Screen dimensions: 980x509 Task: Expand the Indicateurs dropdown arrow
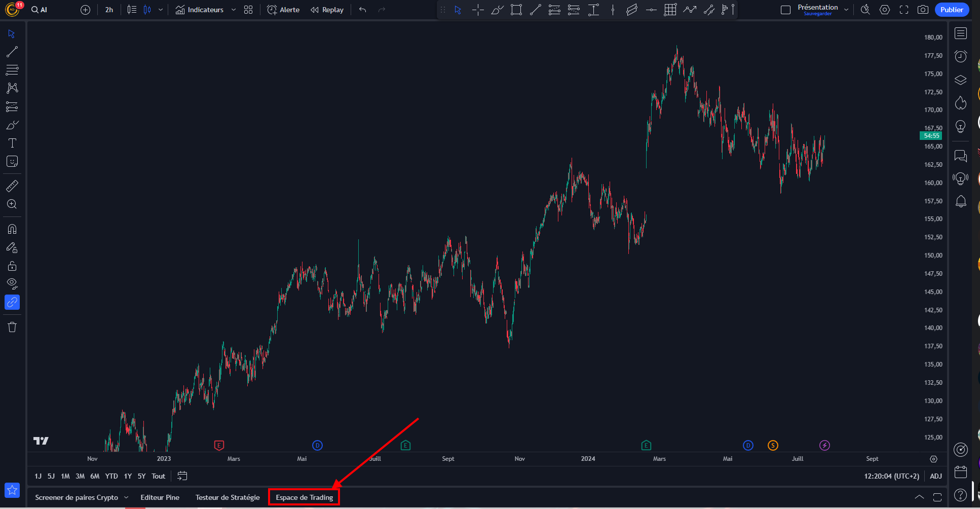click(x=233, y=10)
